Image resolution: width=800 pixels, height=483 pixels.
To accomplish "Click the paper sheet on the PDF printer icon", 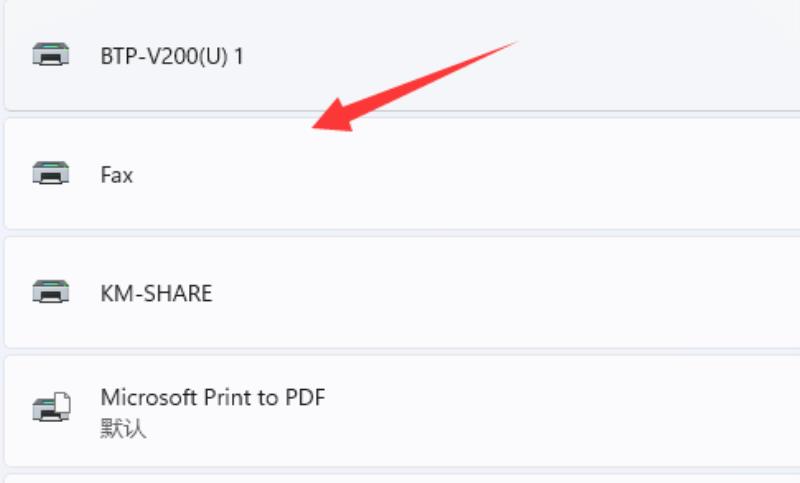I will tap(62, 402).
